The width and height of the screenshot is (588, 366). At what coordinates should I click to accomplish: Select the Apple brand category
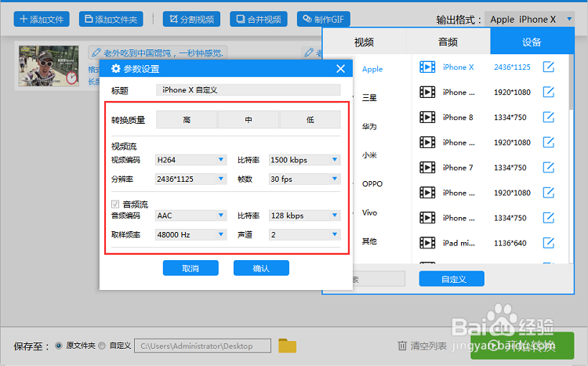click(x=372, y=69)
